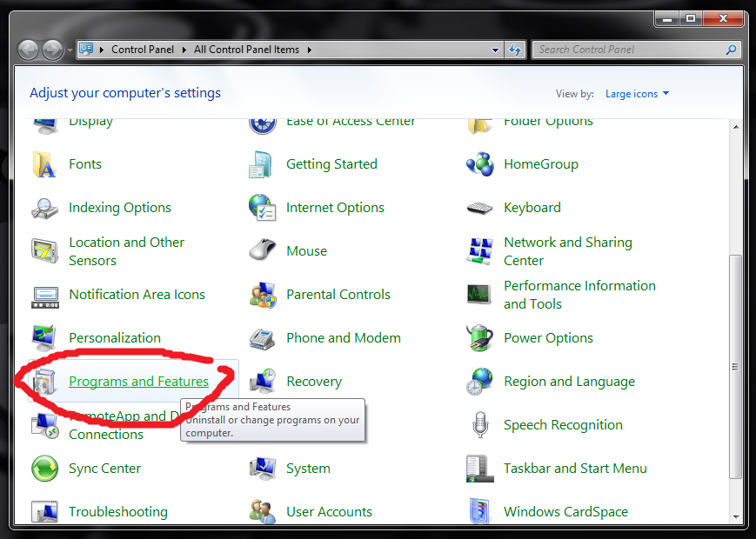Viewport: 756px width, 539px height.
Task: Go forward with the Forward button
Action: [52, 50]
